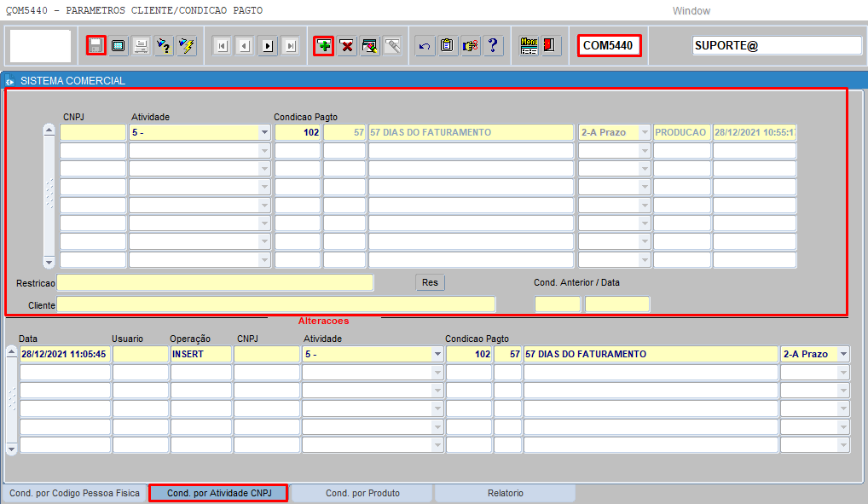Click the red X delete record icon

point(347,46)
